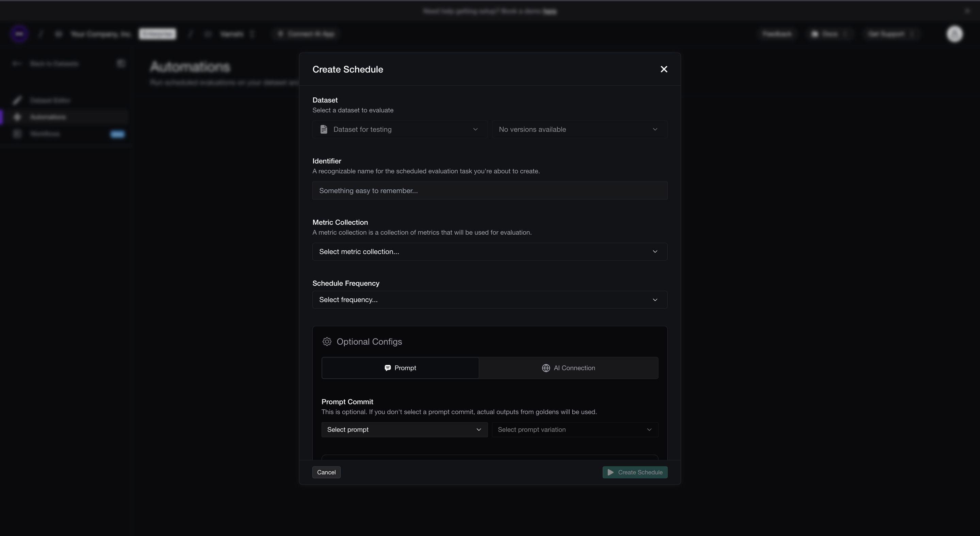
Task: Click the Automations page heading
Action: (190, 67)
